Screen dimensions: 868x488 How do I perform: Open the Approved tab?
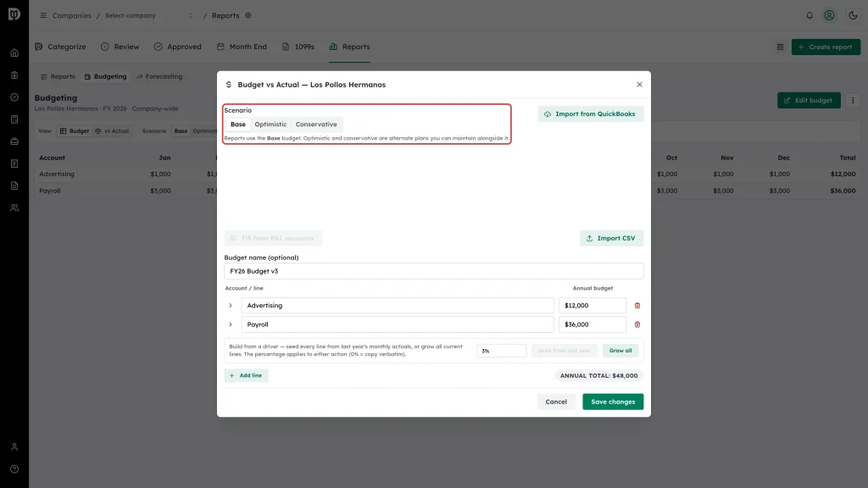point(178,47)
